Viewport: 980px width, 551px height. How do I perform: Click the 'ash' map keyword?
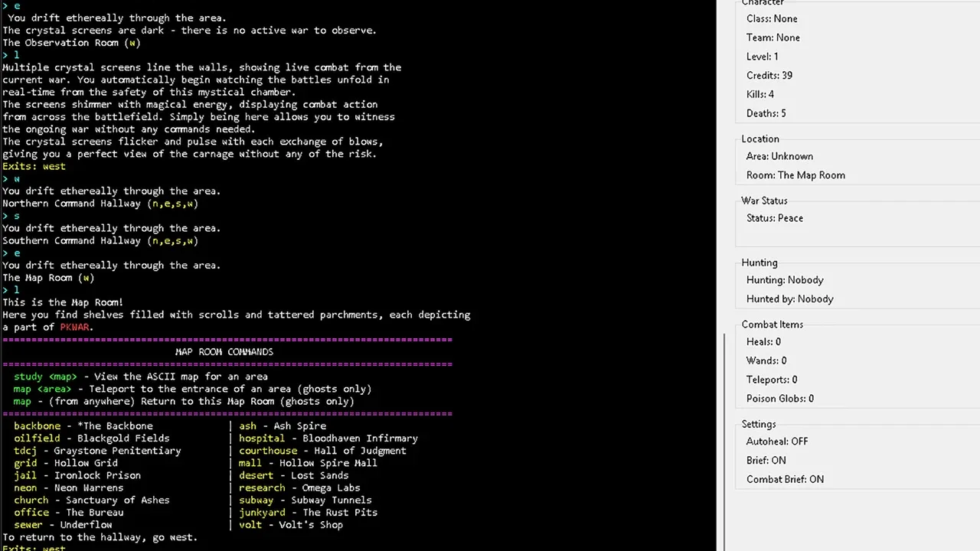point(247,426)
